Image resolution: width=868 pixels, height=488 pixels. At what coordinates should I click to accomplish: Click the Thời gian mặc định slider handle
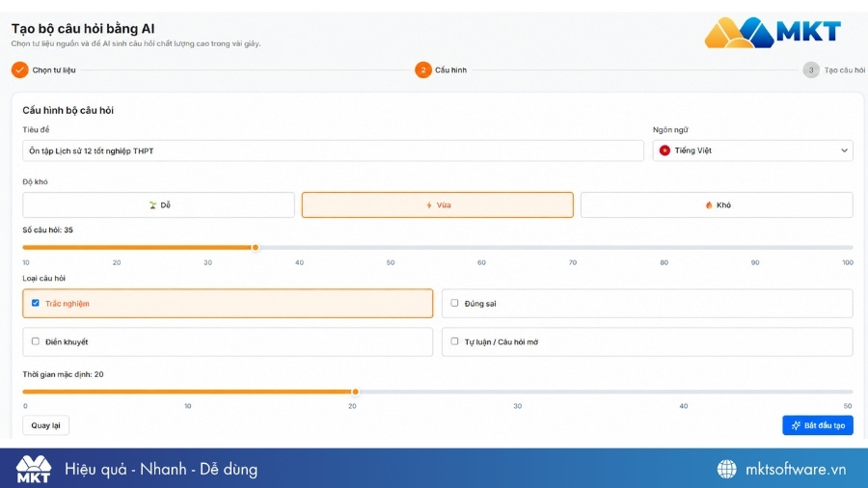point(355,392)
